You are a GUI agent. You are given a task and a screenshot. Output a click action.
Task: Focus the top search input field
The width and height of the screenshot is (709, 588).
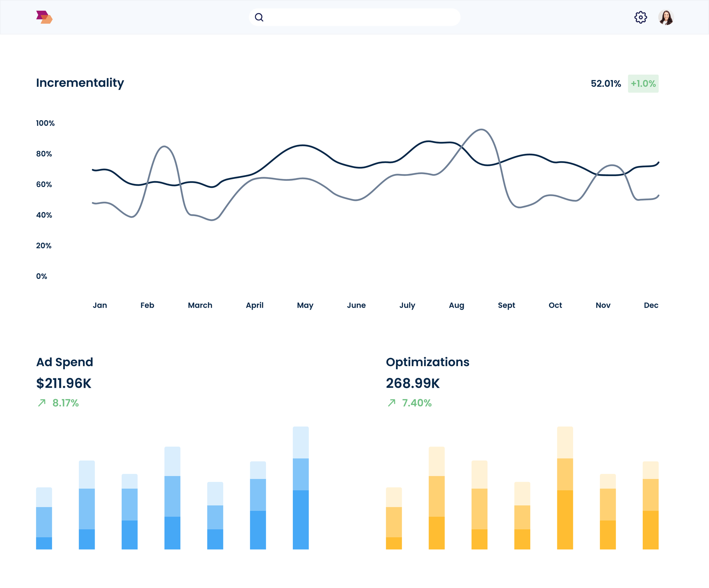click(x=354, y=17)
